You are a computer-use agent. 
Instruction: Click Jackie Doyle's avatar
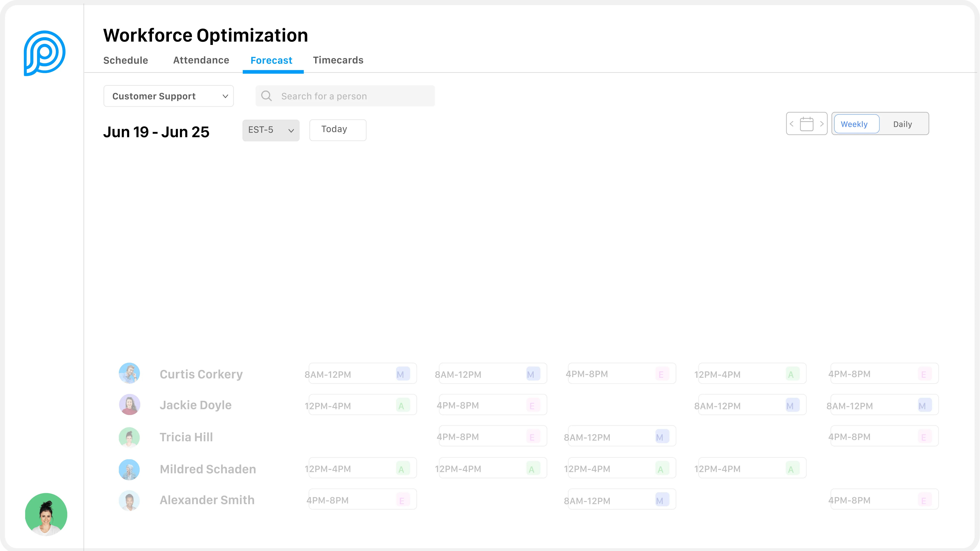tap(129, 405)
